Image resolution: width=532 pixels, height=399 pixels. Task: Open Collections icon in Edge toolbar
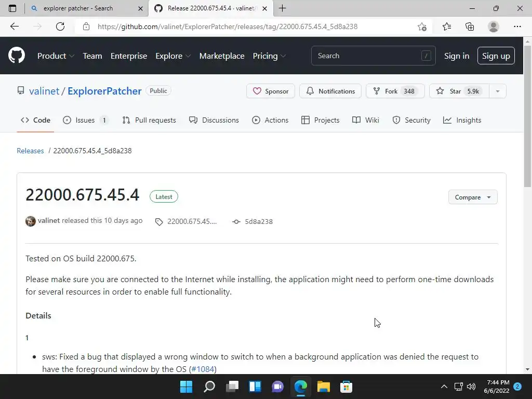(470, 26)
